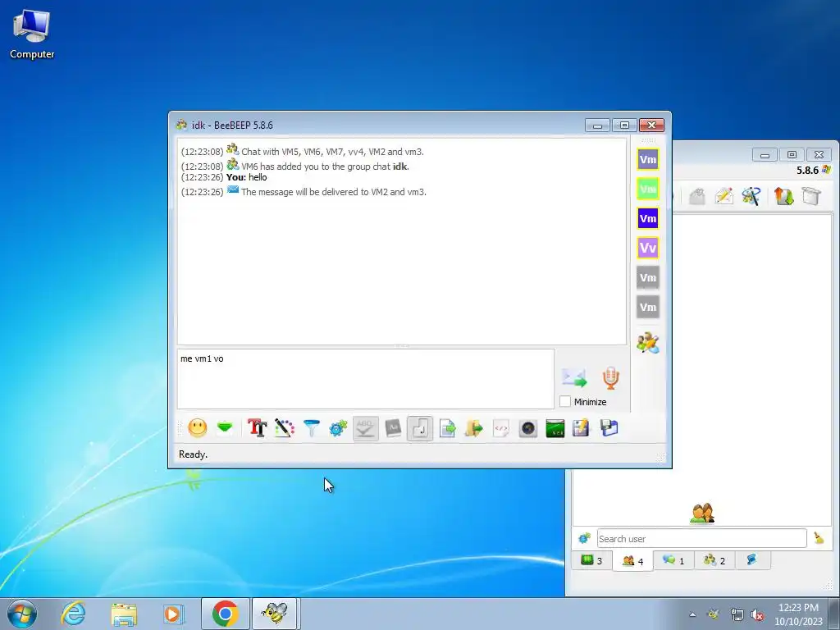Image resolution: width=840 pixels, height=630 pixels.
Task: Open the emoticons smiley picker
Action: click(197, 428)
